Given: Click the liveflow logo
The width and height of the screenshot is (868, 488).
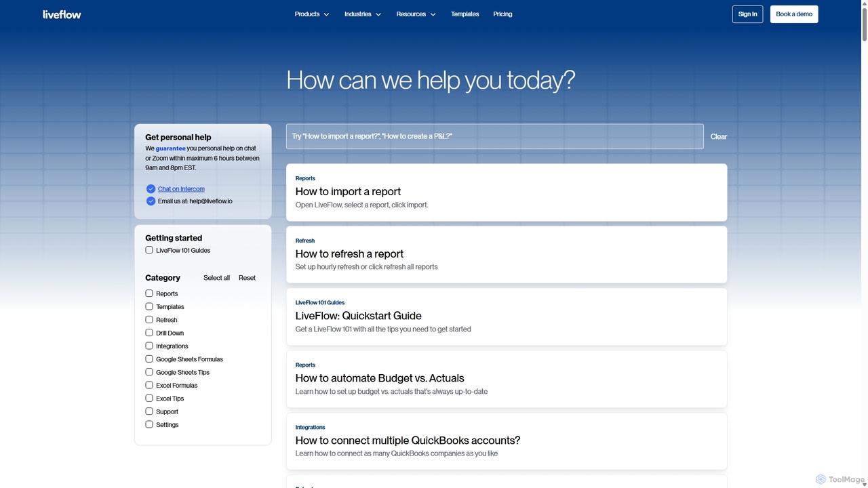Looking at the screenshot, I should pyautogui.click(x=62, y=14).
